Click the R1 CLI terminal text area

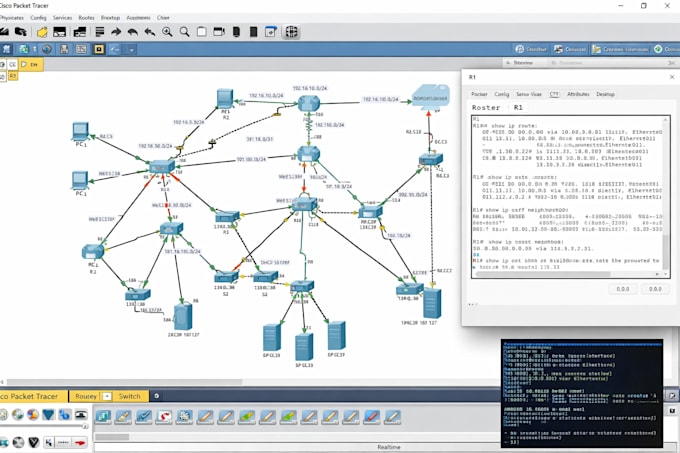567,193
